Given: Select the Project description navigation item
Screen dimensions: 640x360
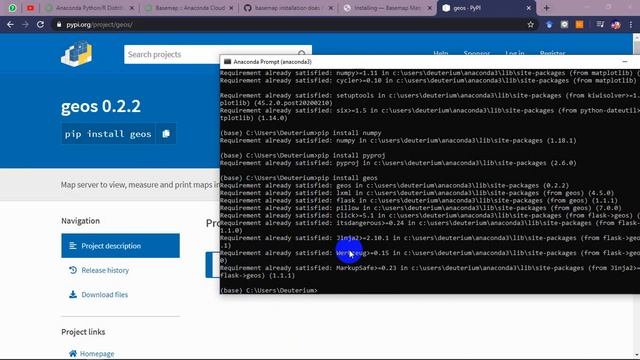Looking at the screenshot, I should pyautogui.click(x=120, y=246).
